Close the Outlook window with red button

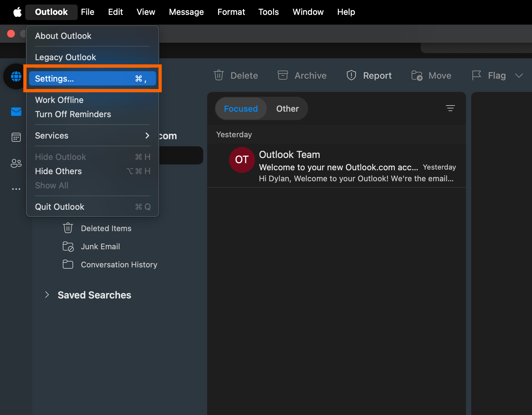pyautogui.click(x=11, y=34)
